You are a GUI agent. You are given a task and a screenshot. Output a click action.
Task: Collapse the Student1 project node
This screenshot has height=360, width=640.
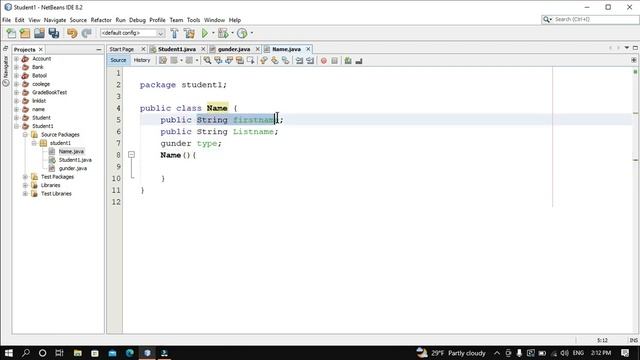(17, 126)
